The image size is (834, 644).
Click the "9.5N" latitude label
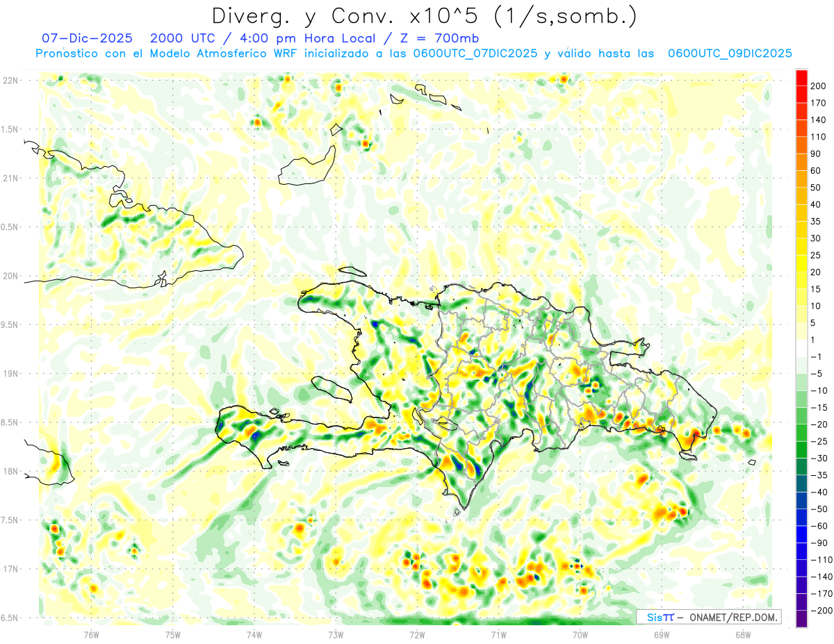pyautogui.click(x=10, y=324)
